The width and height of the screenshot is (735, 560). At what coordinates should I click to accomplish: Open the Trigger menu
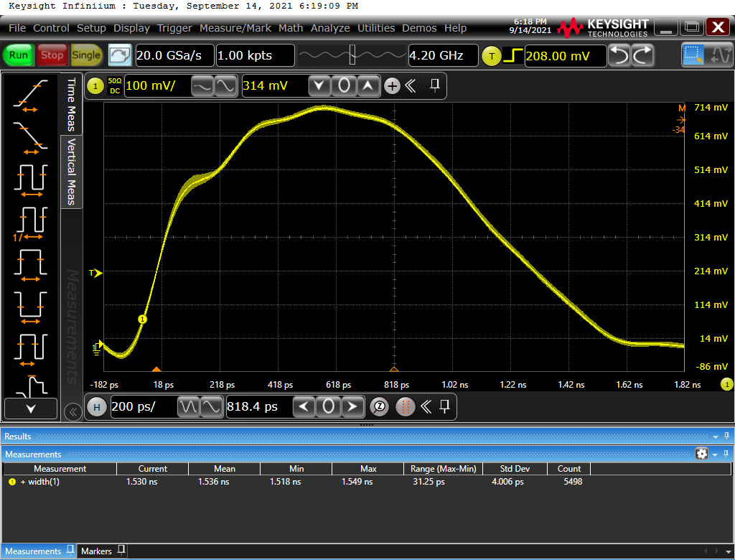tap(174, 28)
